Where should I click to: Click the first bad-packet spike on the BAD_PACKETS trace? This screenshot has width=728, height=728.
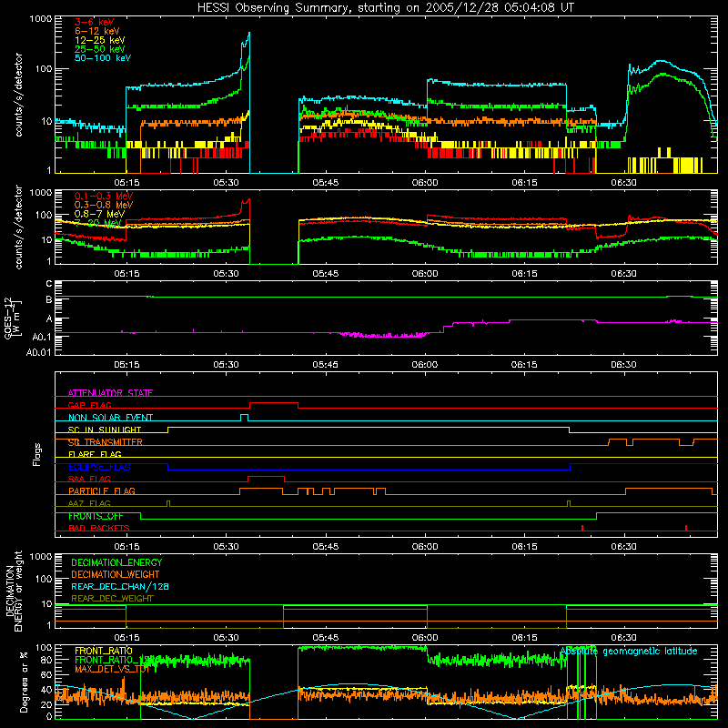click(x=581, y=528)
